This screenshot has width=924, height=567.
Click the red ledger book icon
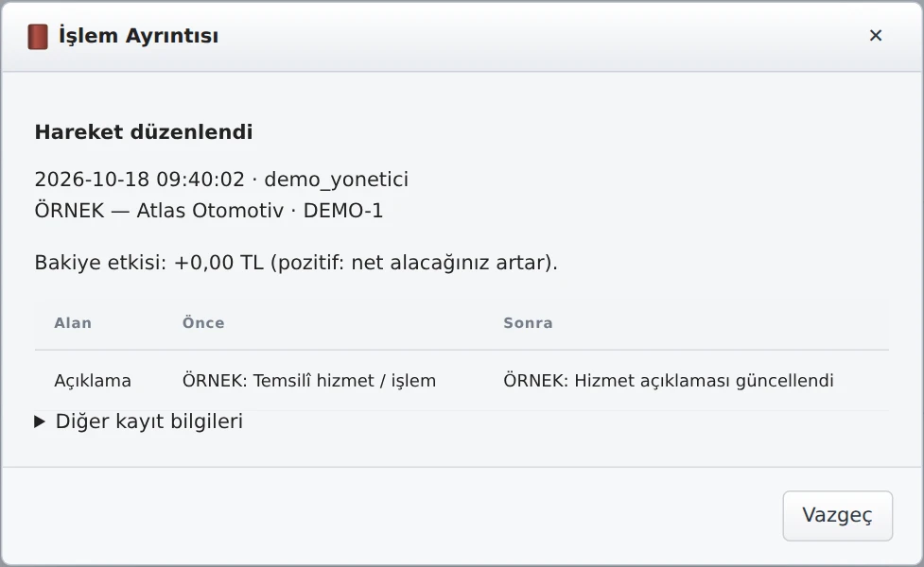point(38,37)
